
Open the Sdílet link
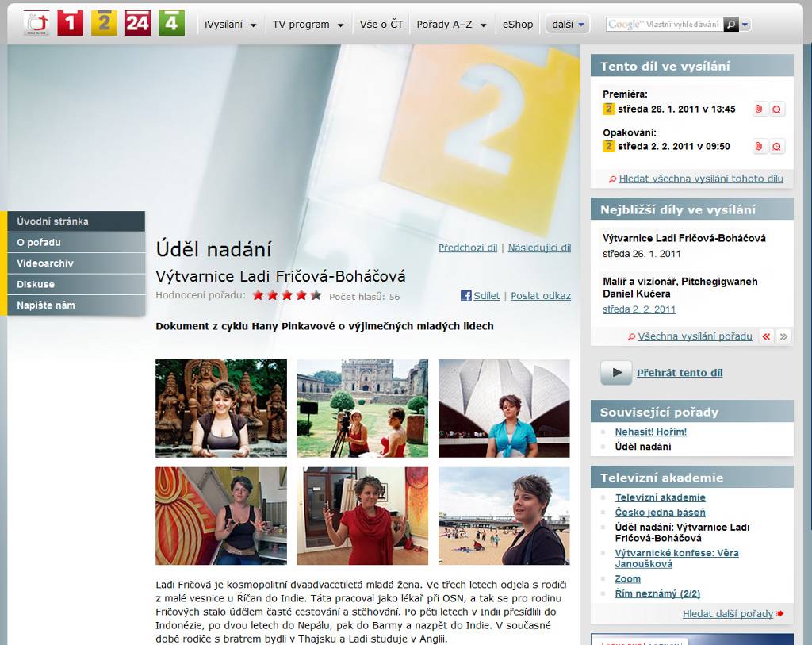point(487,296)
